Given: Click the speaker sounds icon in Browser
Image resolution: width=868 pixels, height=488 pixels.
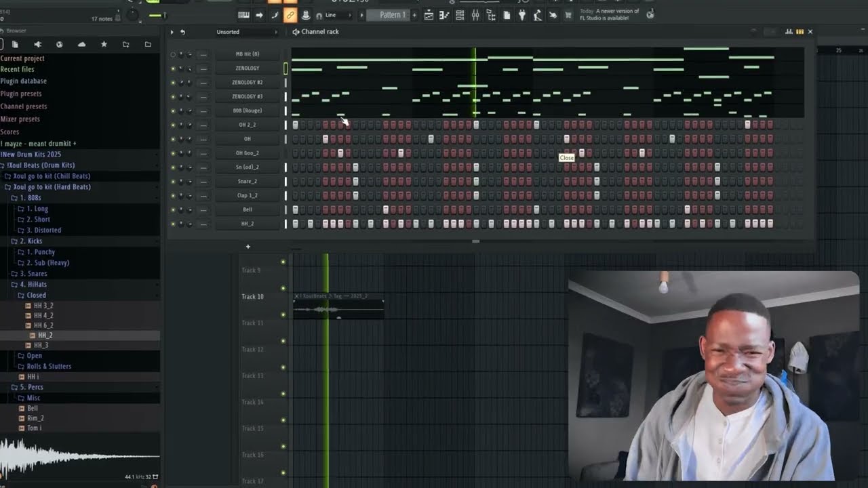Looking at the screenshot, I should point(37,44).
